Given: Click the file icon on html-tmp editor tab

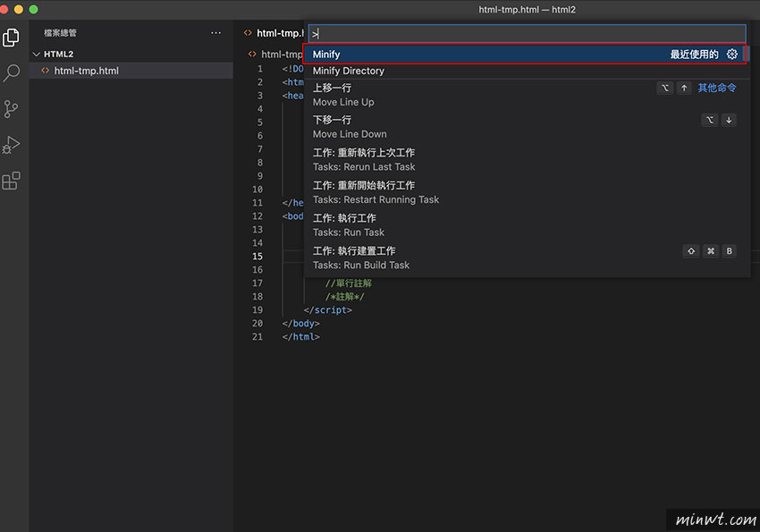Looking at the screenshot, I should pyautogui.click(x=248, y=33).
